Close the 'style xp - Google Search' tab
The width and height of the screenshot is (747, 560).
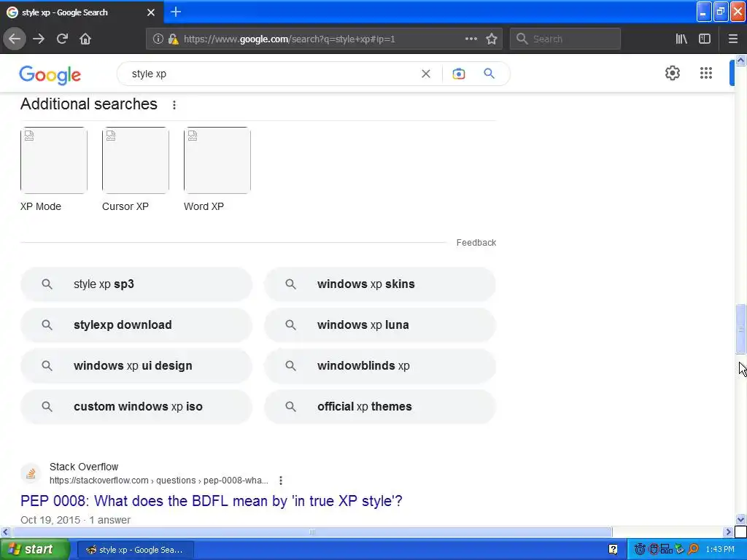click(151, 12)
